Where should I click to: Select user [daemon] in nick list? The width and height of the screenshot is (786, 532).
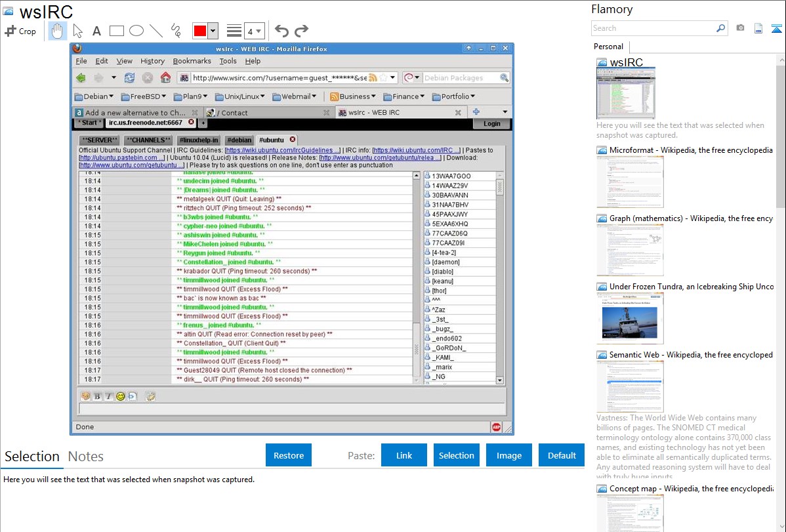click(x=445, y=262)
